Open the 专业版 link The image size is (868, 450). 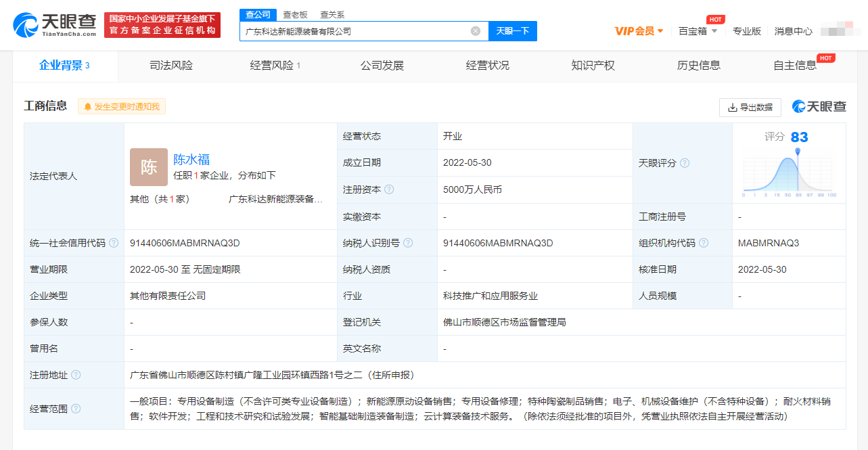pyautogui.click(x=747, y=30)
